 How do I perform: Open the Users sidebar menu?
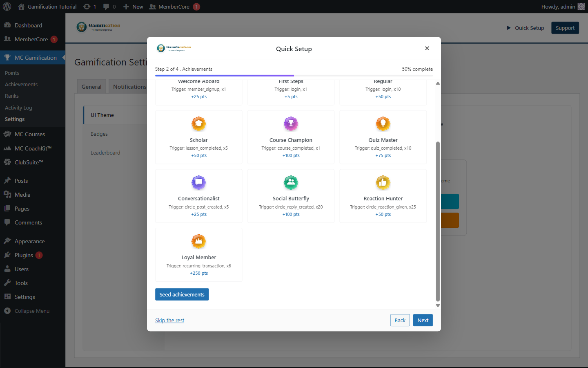(33, 269)
